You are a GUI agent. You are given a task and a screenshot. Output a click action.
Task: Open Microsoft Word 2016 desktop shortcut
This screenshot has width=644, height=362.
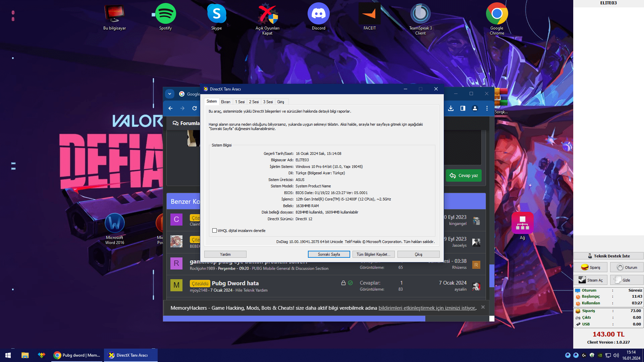115,229
